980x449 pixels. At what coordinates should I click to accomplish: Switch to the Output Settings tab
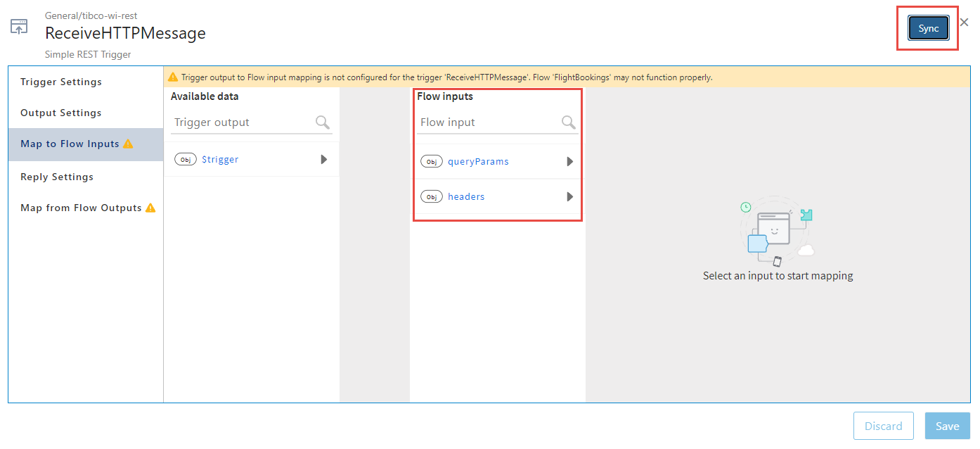coord(61,113)
